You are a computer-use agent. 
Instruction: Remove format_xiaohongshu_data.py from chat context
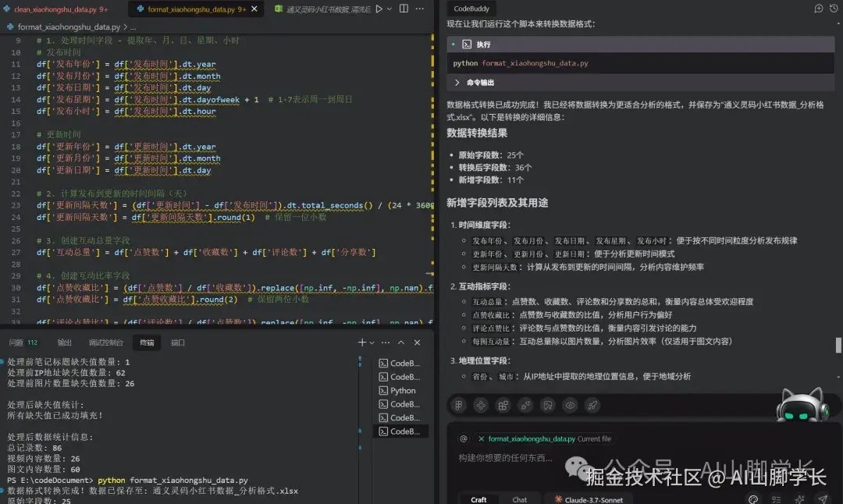tap(480, 438)
